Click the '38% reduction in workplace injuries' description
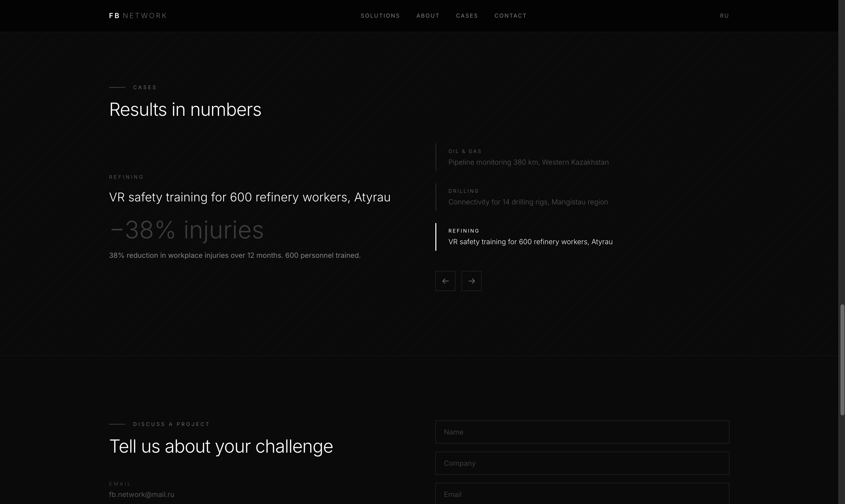The height and width of the screenshot is (504, 845). click(x=235, y=255)
